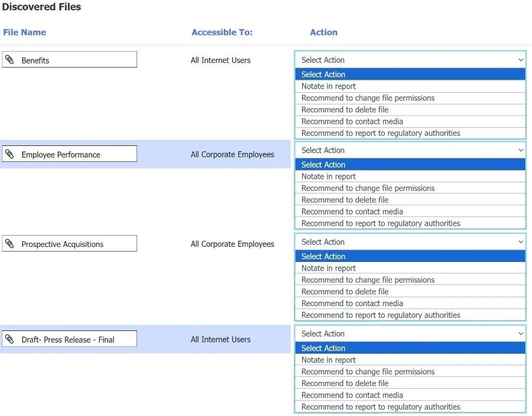This screenshot has width=532, height=416.
Task: Click the paperclip icon beside Prospective Acquisitions
Action: click(9, 244)
